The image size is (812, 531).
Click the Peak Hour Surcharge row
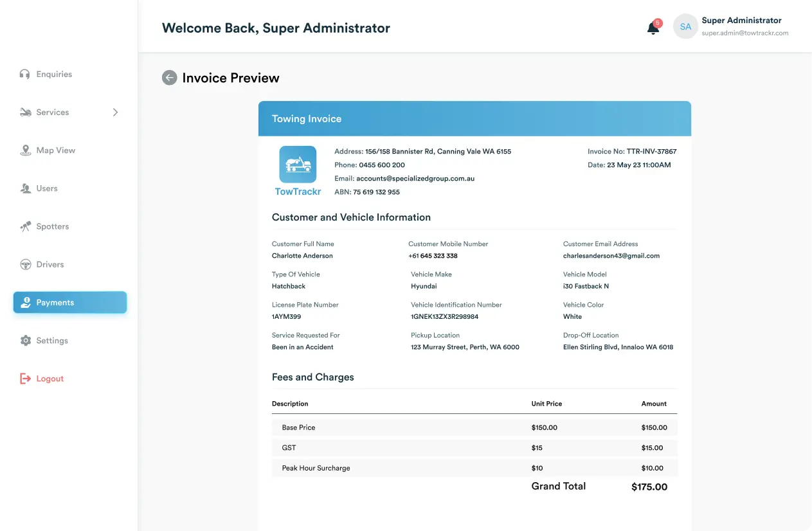[x=474, y=468]
